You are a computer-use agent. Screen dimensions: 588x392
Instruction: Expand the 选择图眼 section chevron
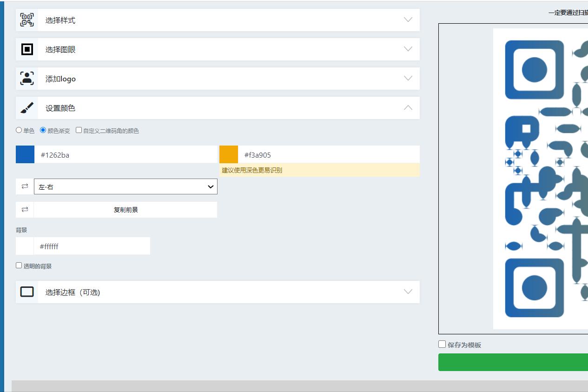point(408,49)
